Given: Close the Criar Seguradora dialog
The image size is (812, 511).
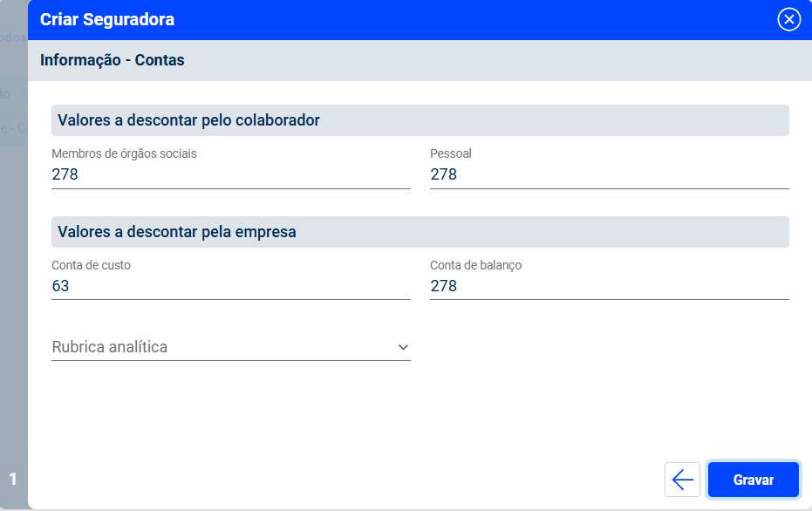Looking at the screenshot, I should (x=788, y=20).
